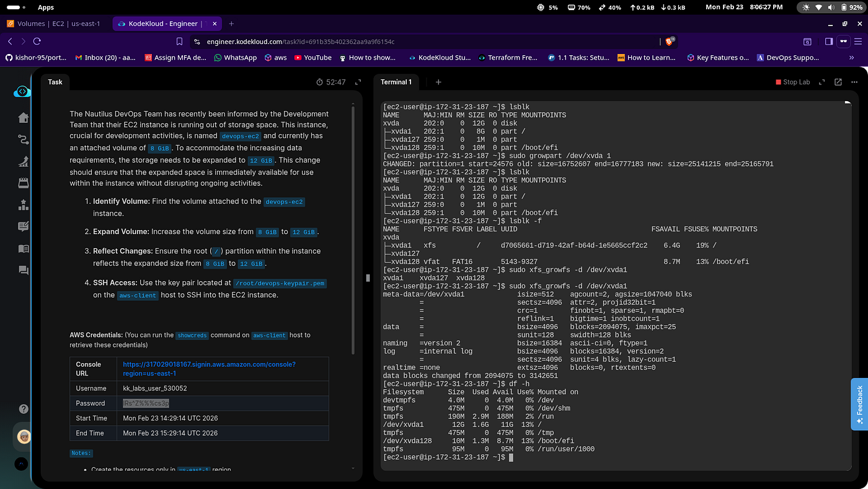The image size is (868, 489).
Task: Go to Home in the left sidebar
Action: [x=24, y=118]
